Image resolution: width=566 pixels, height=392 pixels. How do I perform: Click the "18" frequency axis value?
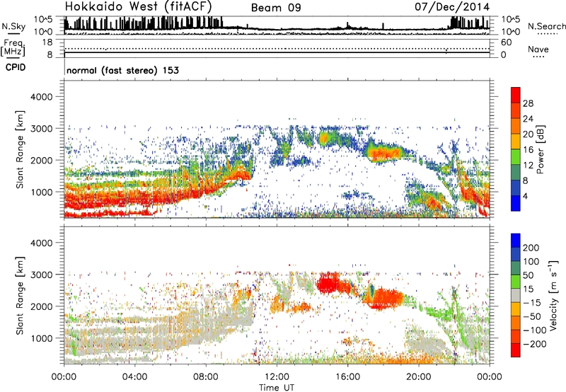[x=47, y=42]
